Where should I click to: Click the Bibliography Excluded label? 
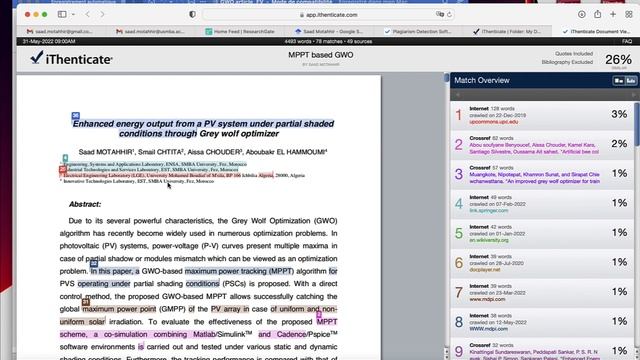[567, 62]
